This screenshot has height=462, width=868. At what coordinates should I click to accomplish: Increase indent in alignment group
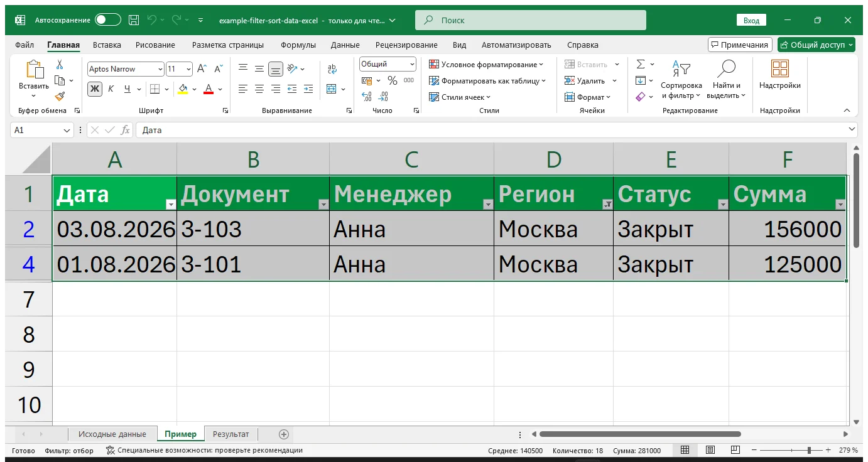click(x=308, y=89)
